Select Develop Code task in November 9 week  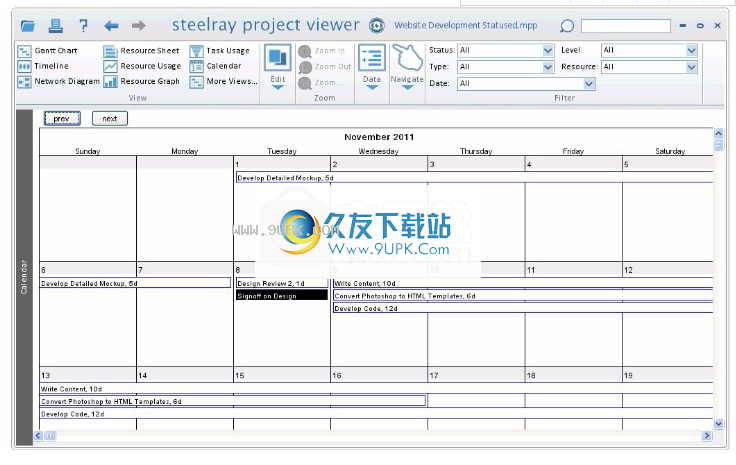coord(523,308)
